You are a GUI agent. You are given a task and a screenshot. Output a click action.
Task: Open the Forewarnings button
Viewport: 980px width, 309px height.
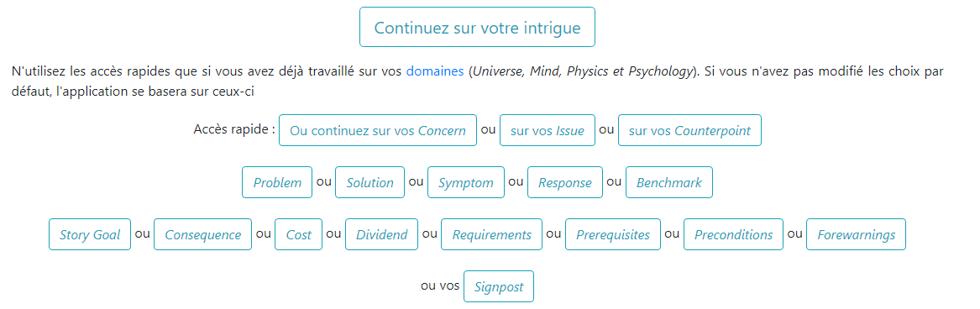857,234
